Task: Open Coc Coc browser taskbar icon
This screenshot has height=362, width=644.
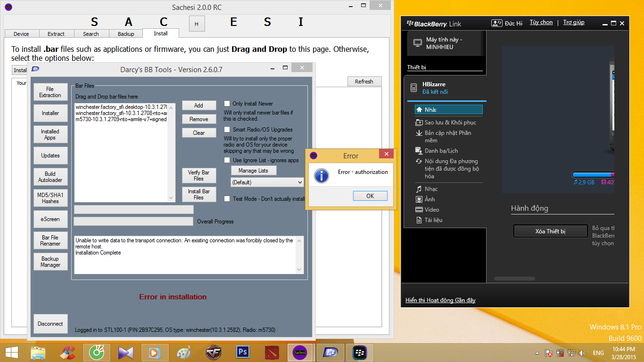Action: (x=97, y=352)
